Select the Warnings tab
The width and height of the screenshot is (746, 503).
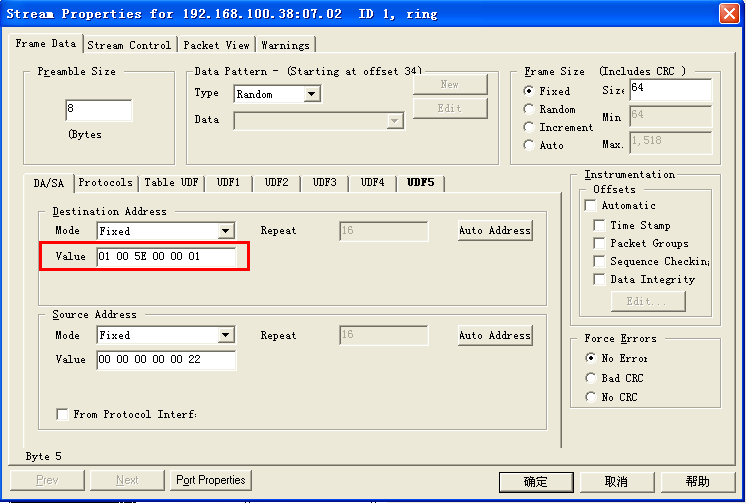pyautogui.click(x=285, y=45)
